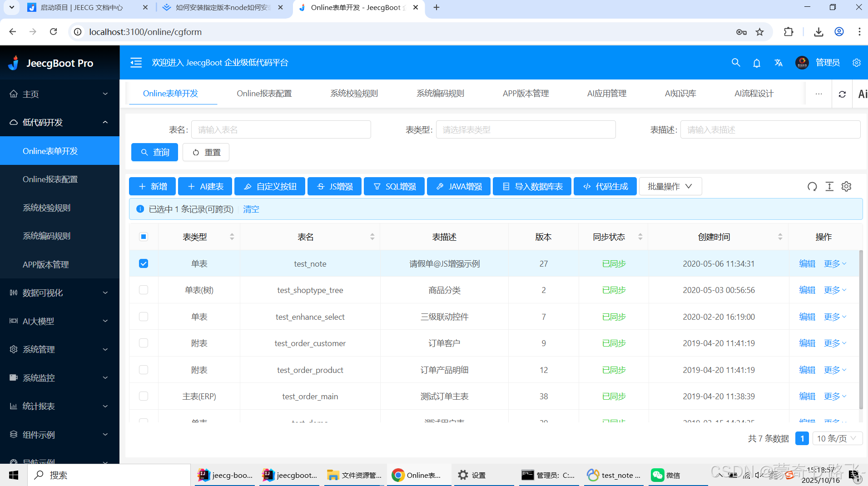Click the 导入数据库表 button
The height and width of the screenshot is (486, 868).
pos(532,186)
